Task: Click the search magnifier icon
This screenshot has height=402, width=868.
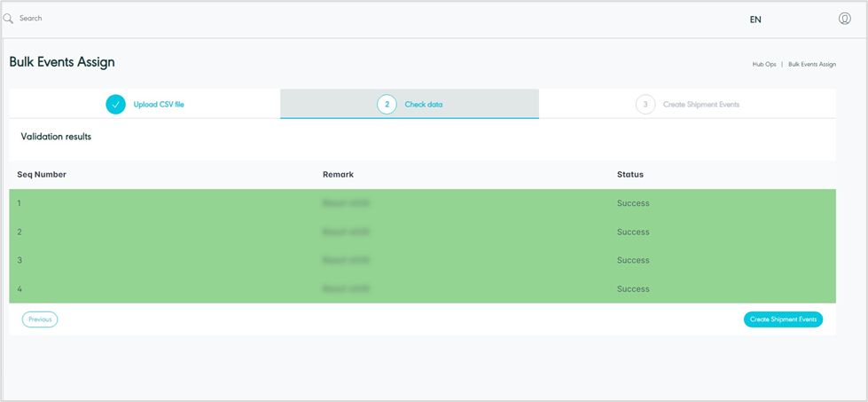Action: [9, 19]
